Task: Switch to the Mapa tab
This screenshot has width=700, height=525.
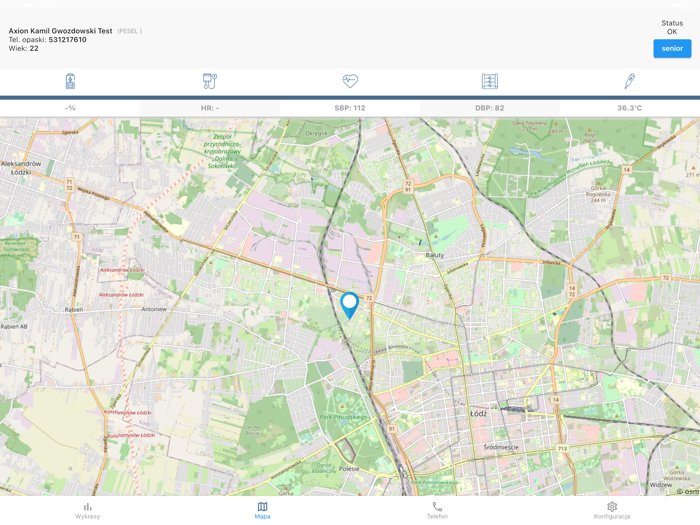Action: point(262,511)
